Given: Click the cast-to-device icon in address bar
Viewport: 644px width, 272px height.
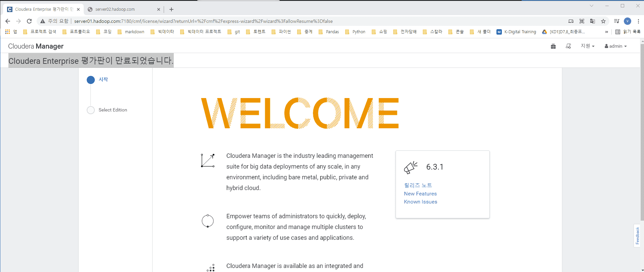Looking at the screenshot, I should pyautogui.click(x=571, y=21).
